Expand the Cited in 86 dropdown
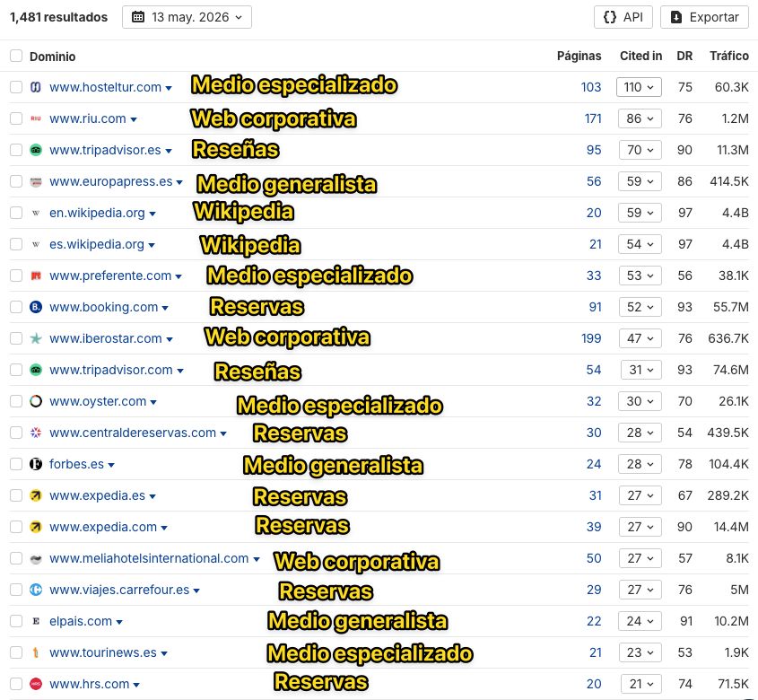Screen dimensions: 758x700 pyautogui.click(x=640, y=118)
